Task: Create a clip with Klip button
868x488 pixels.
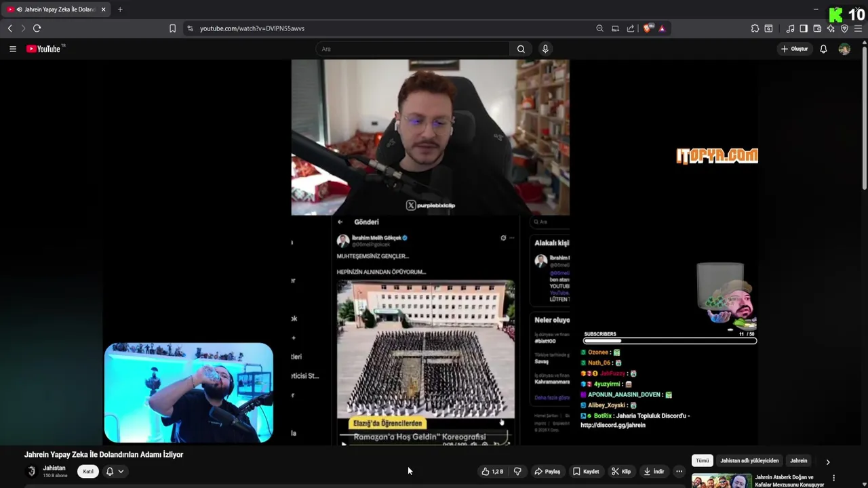Action: tap(620, 471)
